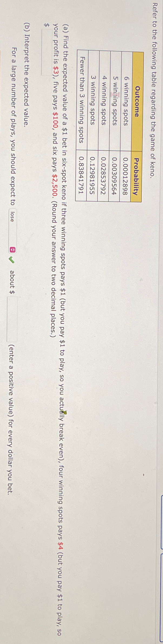The width and height of the screenshot is (163, 644).
Task: Select the "5 winning spots" row label
Action: pyautogui.click(x=115, y=101)
